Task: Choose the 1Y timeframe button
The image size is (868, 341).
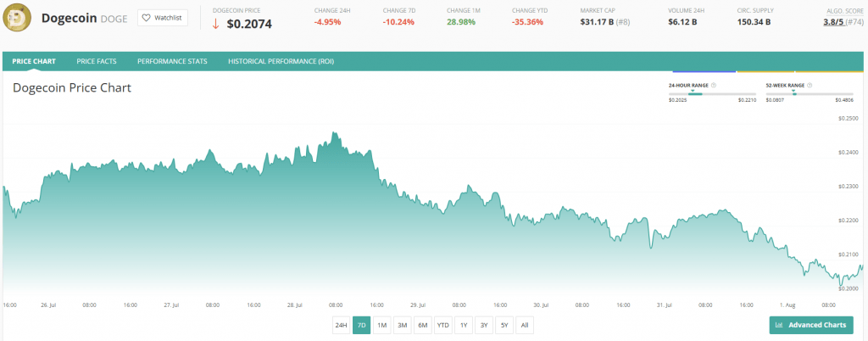Action: tap(464, 325)
